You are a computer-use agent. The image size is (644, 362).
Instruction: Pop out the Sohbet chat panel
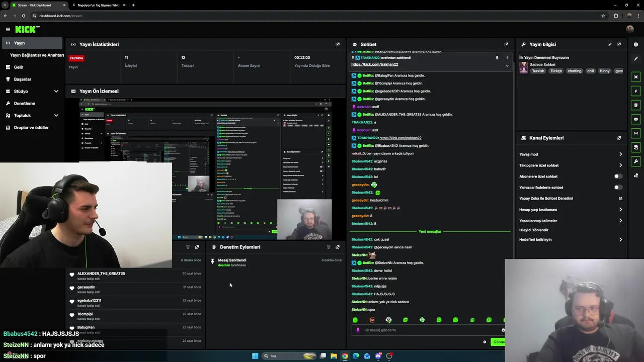506,44
